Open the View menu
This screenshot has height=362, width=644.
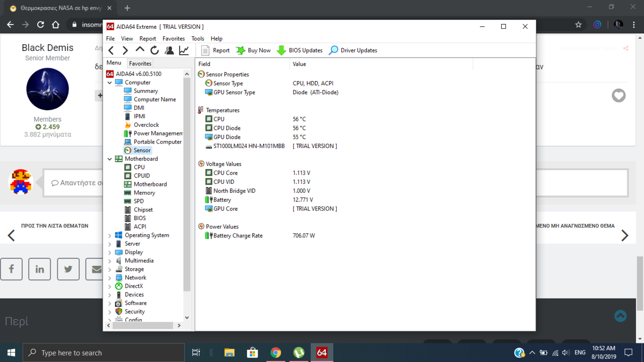tap(127, 38)
